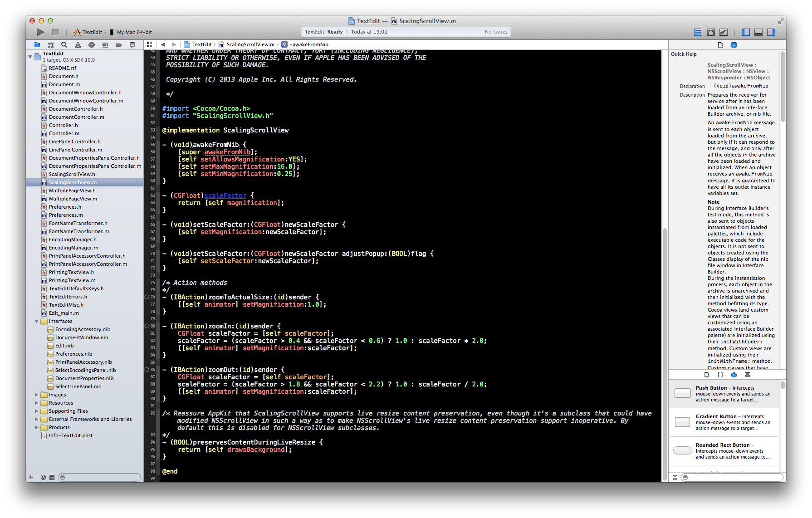Add a new file with plus button
This screenshot has width=812, height=518.
31,477
